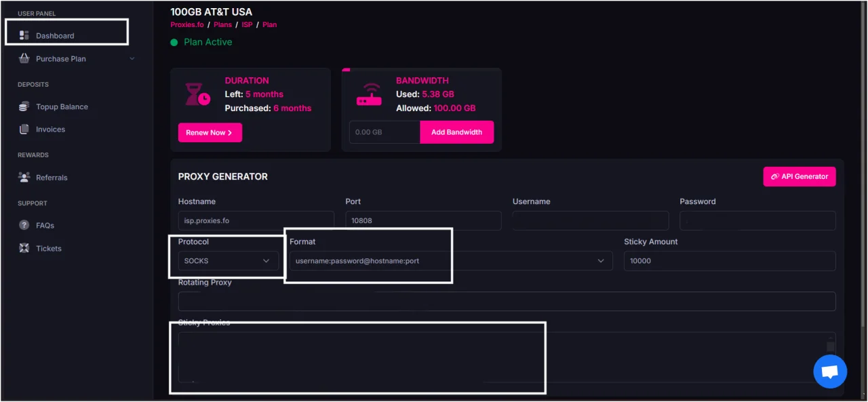Click the hourglass Duration icon
This screenshot has height=402, width=868.
pos(198,94)
